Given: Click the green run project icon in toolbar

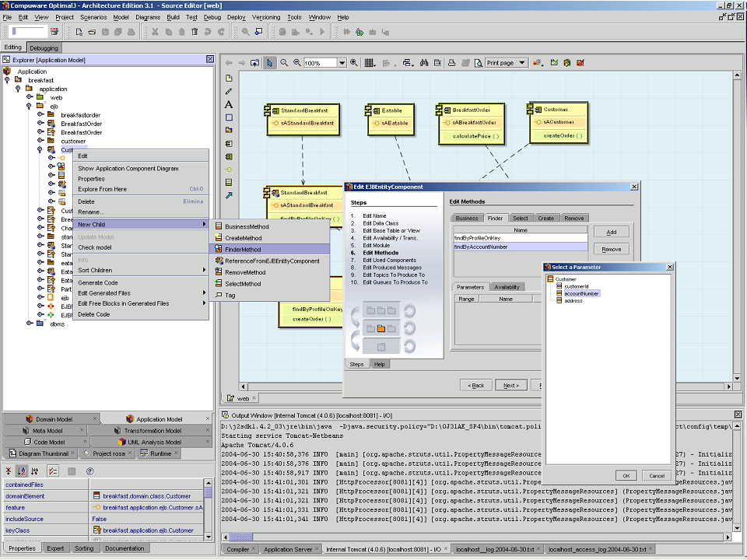Looking at the screenshot, I should 359,32.
